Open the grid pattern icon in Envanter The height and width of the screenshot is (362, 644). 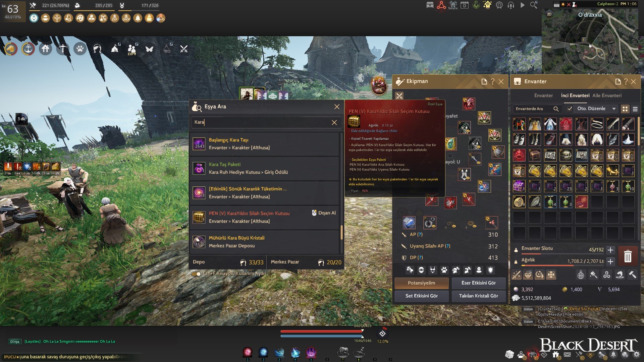551,275
